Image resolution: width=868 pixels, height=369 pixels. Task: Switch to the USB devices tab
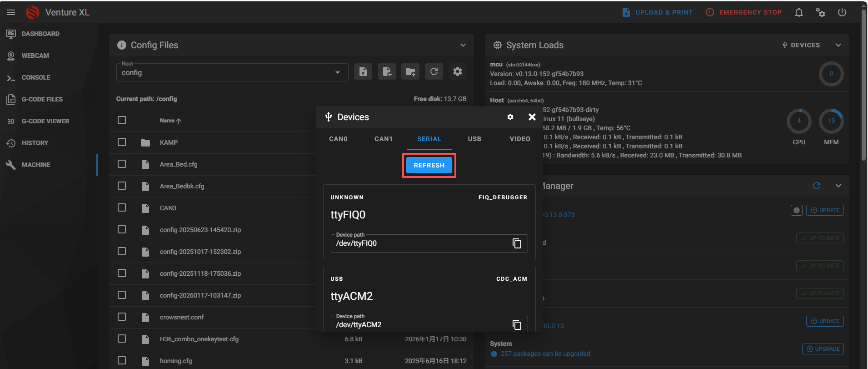tap(474, 139)
